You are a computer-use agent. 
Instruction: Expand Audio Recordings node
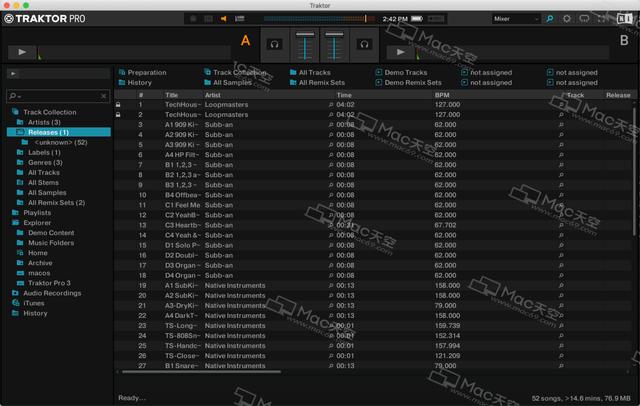15,293
